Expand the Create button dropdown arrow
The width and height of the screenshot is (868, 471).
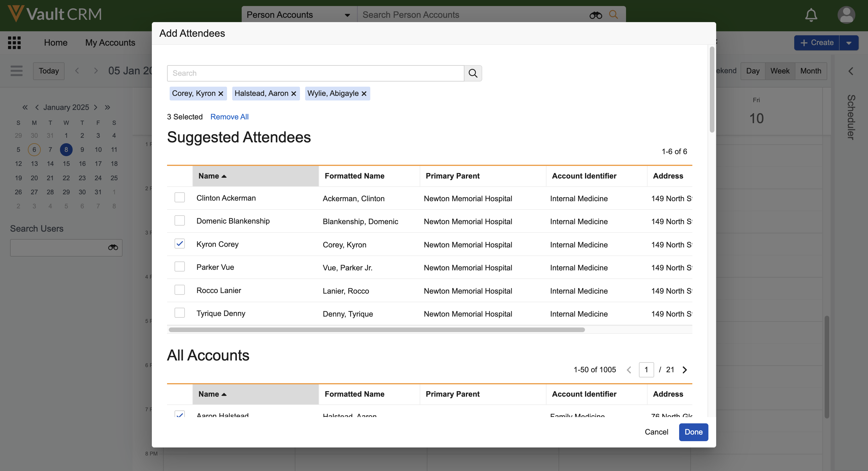click(x=849, y=43)
